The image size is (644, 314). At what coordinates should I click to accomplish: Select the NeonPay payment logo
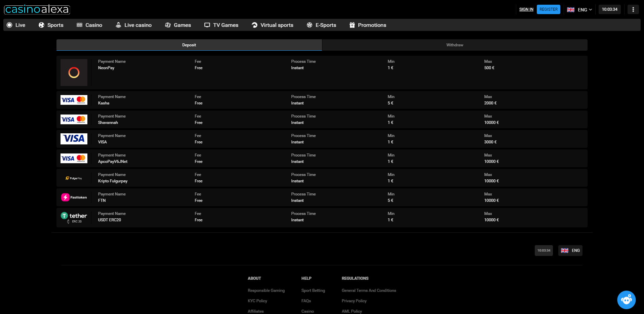(74, 73)
